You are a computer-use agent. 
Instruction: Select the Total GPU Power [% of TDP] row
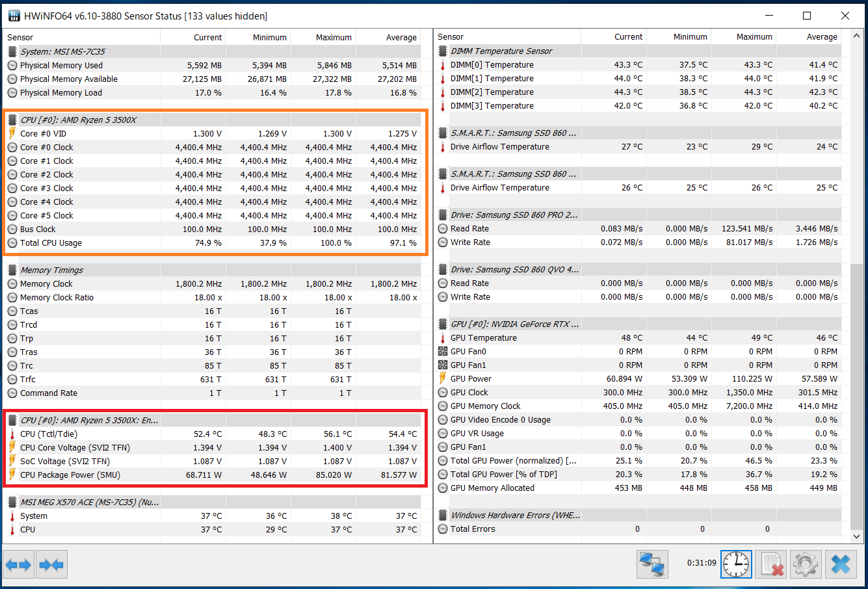pyautogui.click(x=638, y=474)
